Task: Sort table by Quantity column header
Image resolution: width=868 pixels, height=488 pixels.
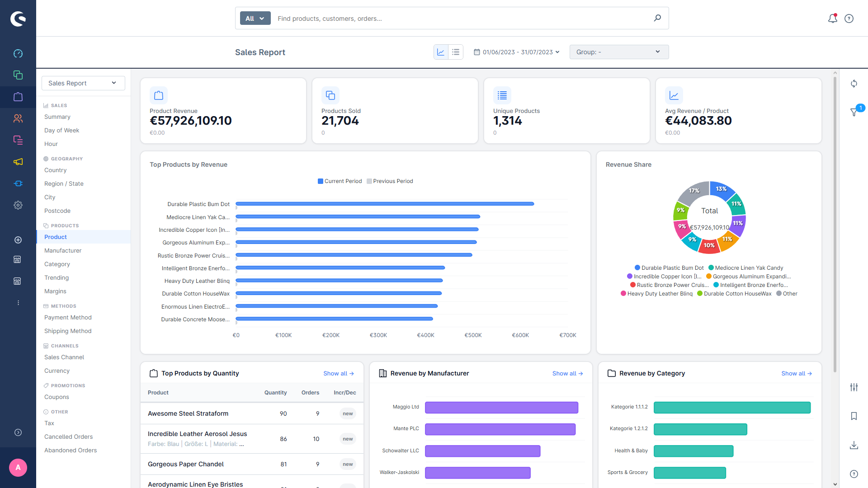Action: pyautogui.click(x=275, y=393)
